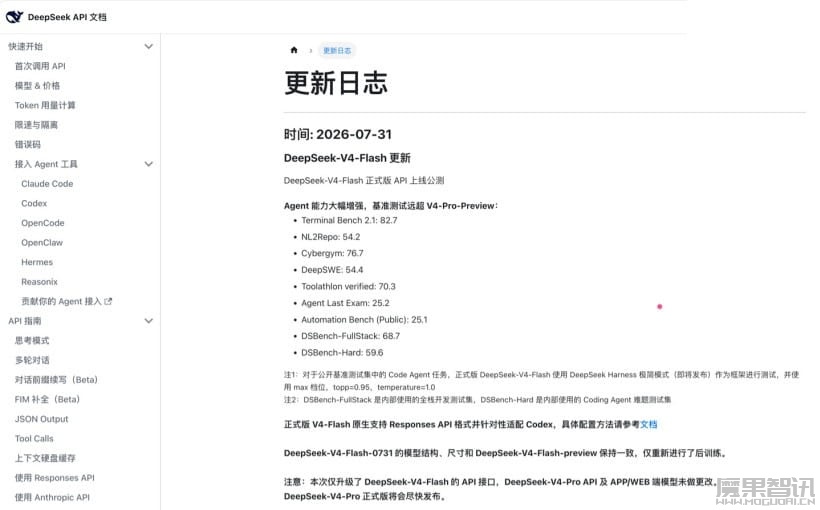Open FIM 补全 (Beta) page
This screenshot has height=510, width=820.
pyautogui.click(x=47, y=399)
